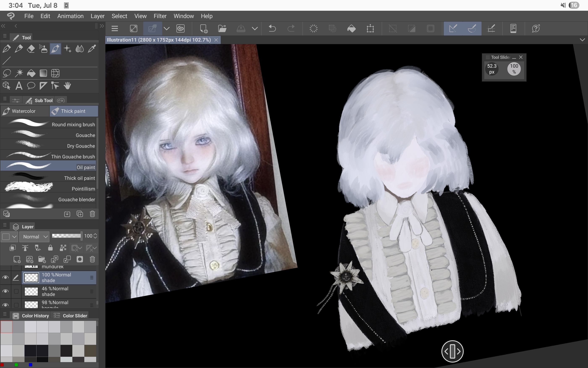Select the Pen tool in Tool palette

point(7,49)
